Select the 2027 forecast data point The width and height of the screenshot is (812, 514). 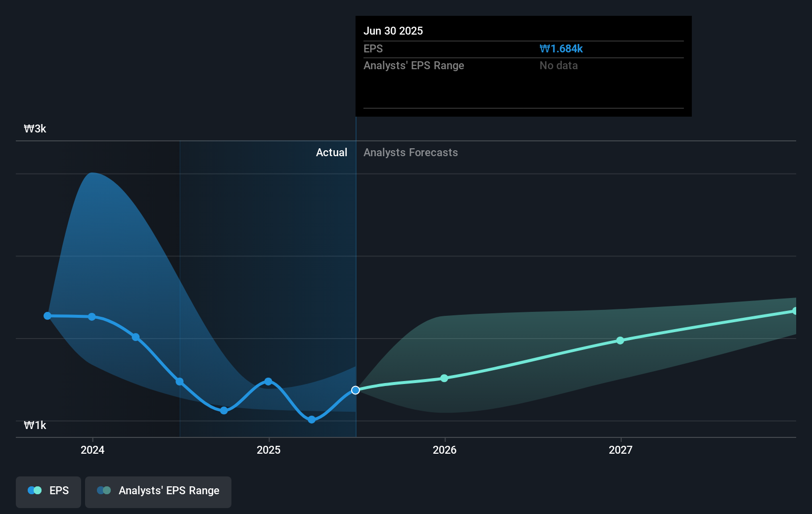pos(620,340)
